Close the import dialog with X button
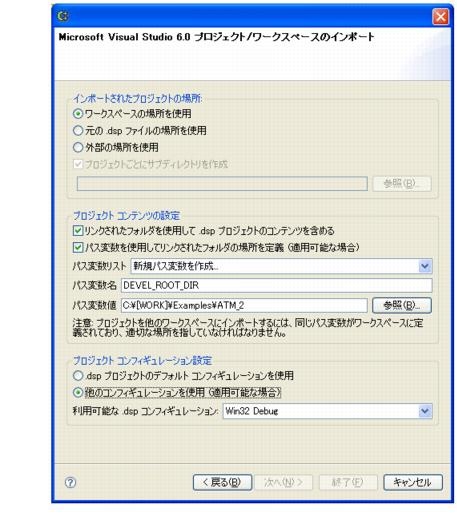The height and width of the screenshot is (525, 457). pyautogui.click(x=441, y=16)
